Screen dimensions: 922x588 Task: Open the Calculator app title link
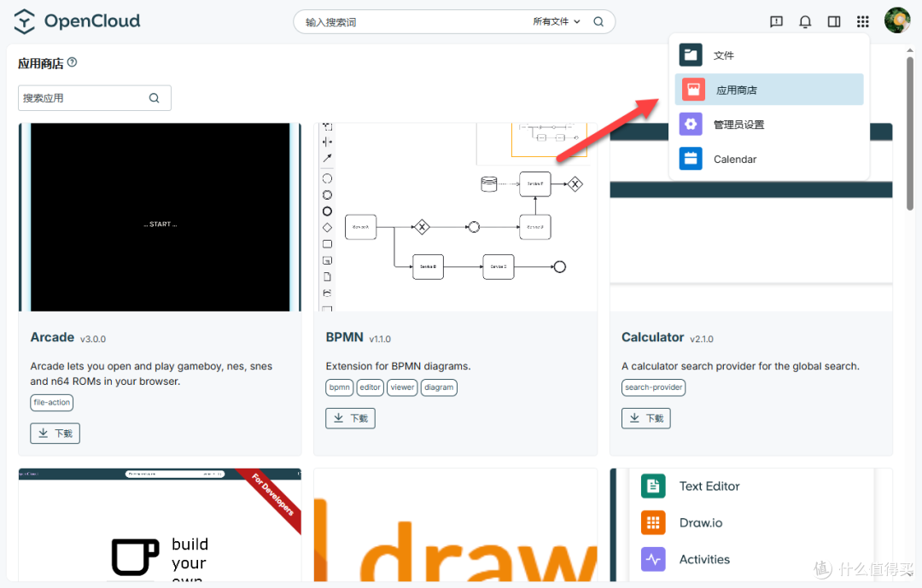(x=653, y=337)
